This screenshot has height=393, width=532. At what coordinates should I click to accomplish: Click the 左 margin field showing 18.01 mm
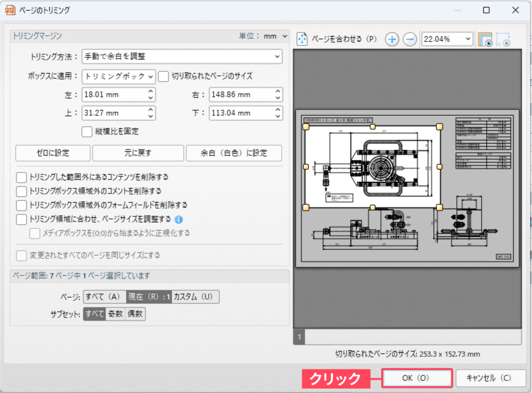coord(115,95)
